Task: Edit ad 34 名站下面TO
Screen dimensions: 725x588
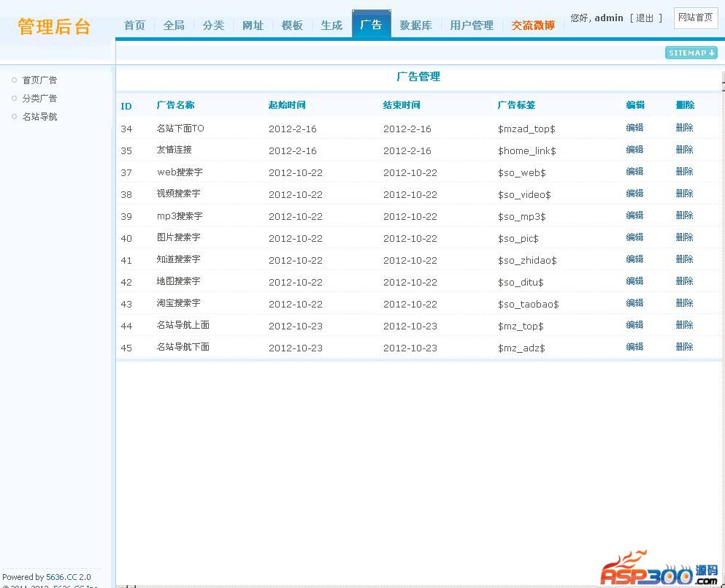Action: click(634, 128)
